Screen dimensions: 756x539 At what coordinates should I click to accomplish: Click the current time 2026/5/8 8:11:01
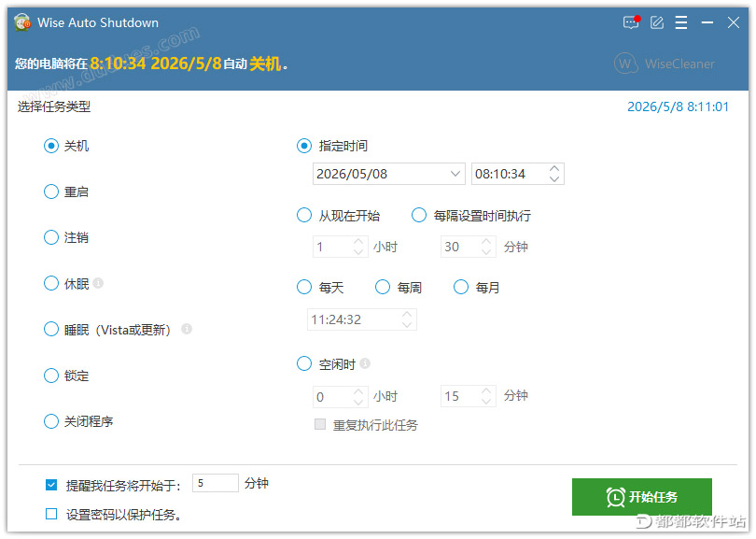[x=678, y=106]
